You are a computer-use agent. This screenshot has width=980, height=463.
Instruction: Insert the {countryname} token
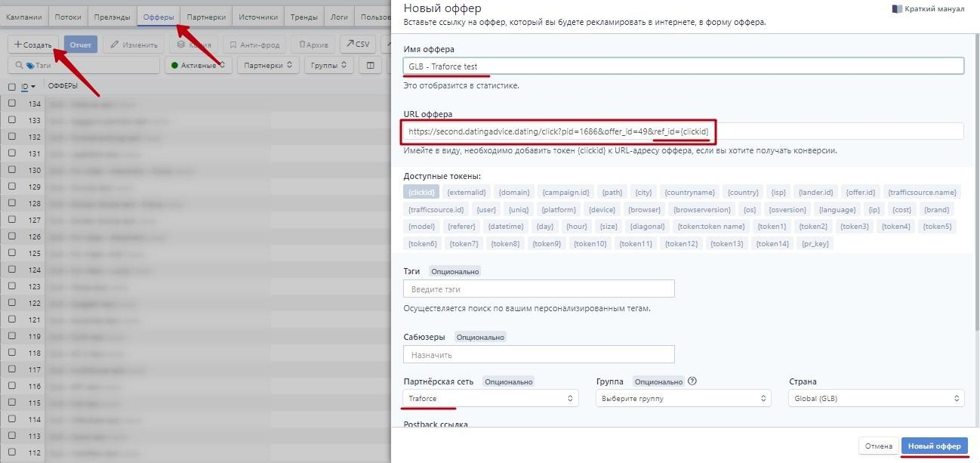(689, 193)
